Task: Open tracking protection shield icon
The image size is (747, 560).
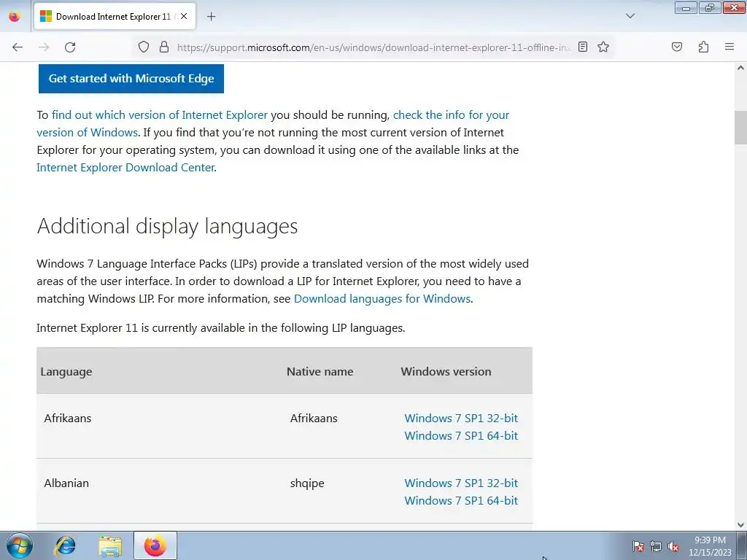Action: click(144, 47)
